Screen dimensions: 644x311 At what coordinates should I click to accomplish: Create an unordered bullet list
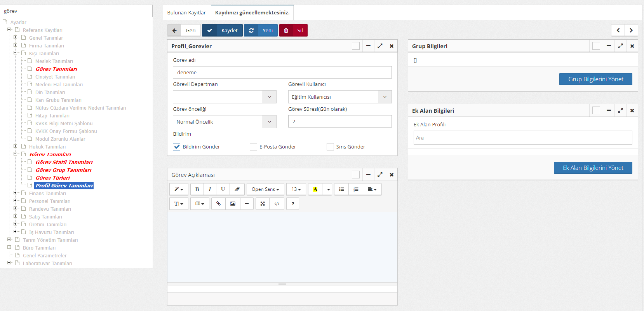point(341,189)
